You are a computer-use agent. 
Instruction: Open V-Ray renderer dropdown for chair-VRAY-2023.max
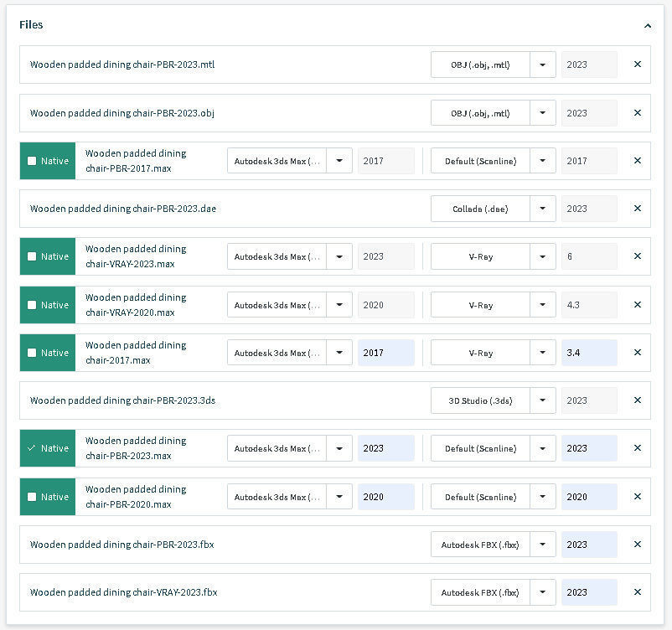tap(543, 256)
